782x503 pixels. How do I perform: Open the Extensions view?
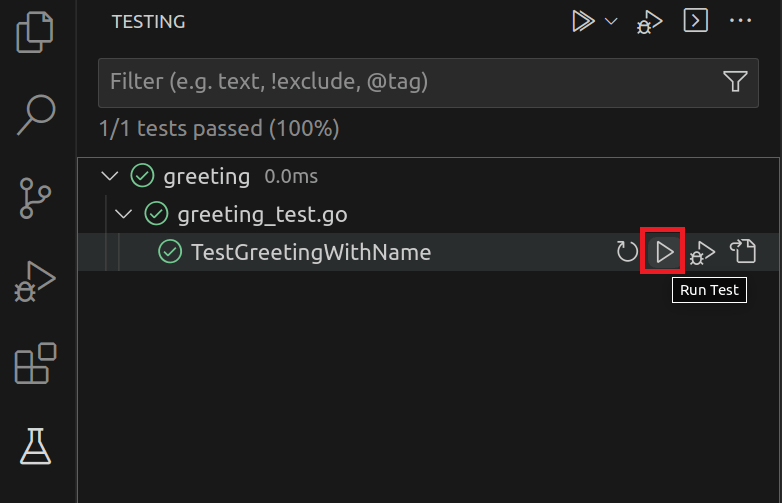pyautogui.click(x=36, y=363)
